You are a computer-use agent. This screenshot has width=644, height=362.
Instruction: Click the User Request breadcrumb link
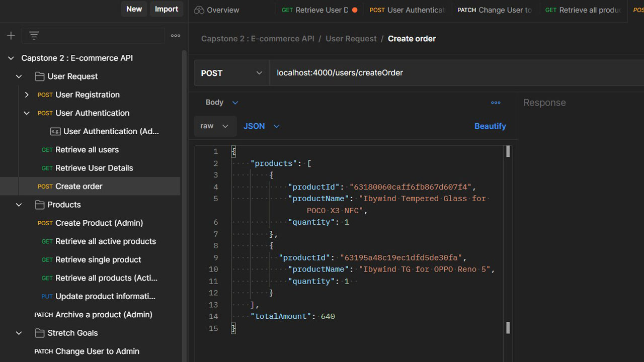[x=351, y=39]
